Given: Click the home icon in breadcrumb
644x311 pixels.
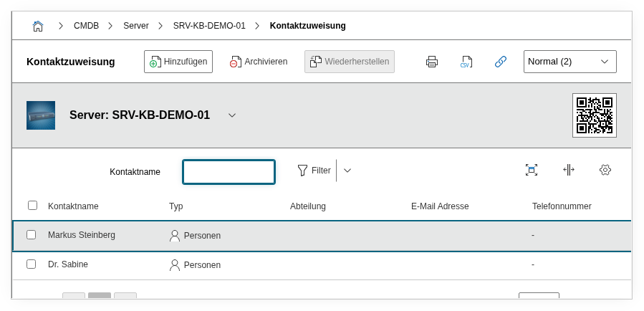Looking at the screenshot, I should pyautogui.click(x=38, y=26).
